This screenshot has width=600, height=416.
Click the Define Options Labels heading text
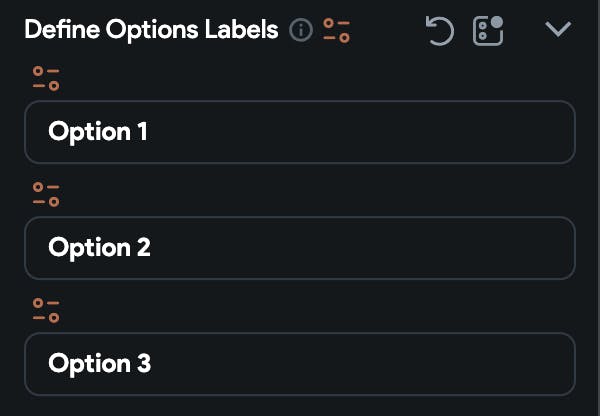tap(151, 30)
